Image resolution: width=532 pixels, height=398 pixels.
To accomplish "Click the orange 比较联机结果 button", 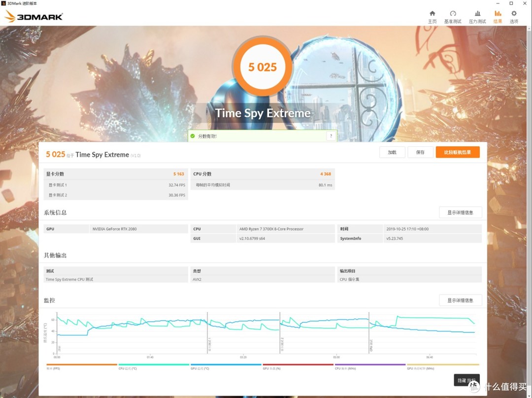I will click(458, 152).
